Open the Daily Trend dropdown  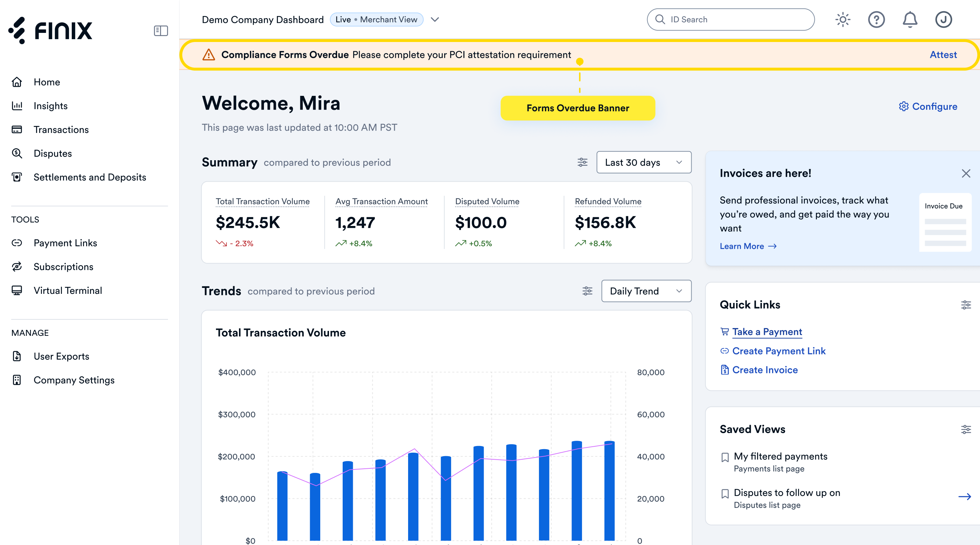click(646, 291)
